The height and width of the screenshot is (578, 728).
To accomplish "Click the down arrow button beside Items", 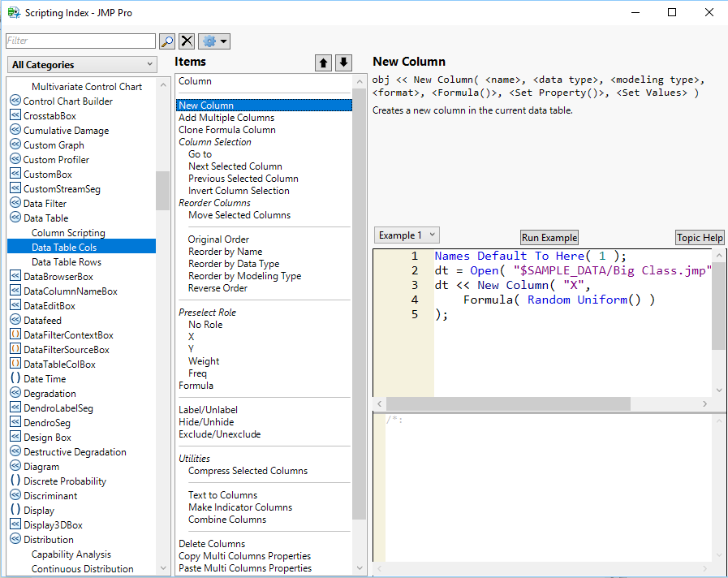I will click(343, 63).
